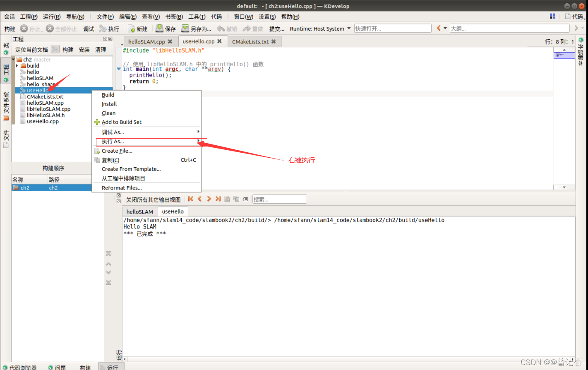
Task: Redo with the 重做 toolbar button
Action: [x=253, y=29]
